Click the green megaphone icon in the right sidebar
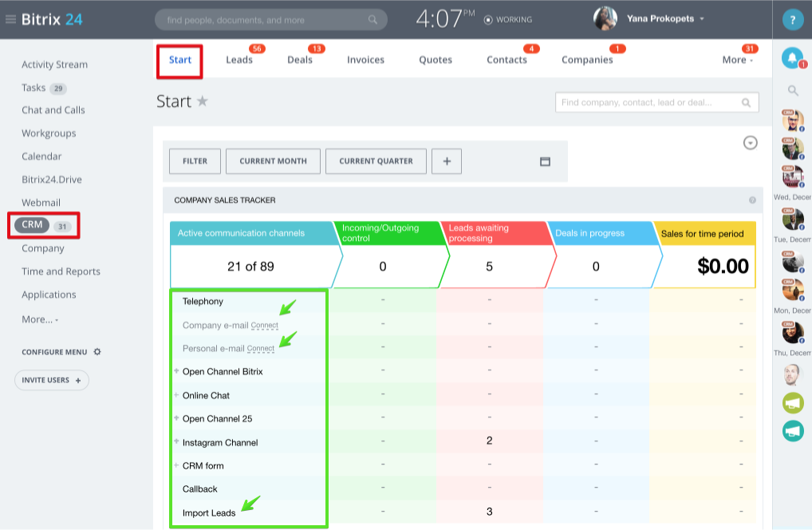The width and height of the screenshot is (812, 530). (793, 403)
